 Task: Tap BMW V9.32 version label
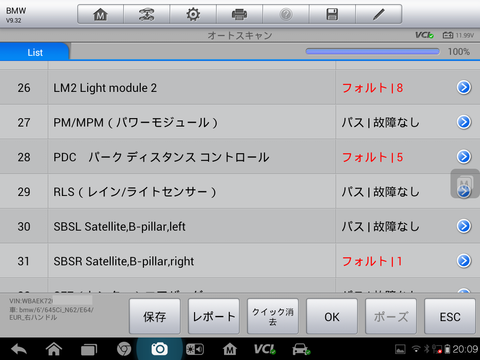[x=16, y=15]
